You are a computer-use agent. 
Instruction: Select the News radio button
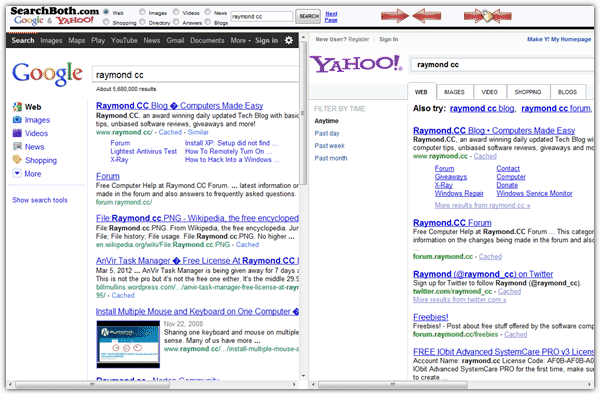pos(207,12)
